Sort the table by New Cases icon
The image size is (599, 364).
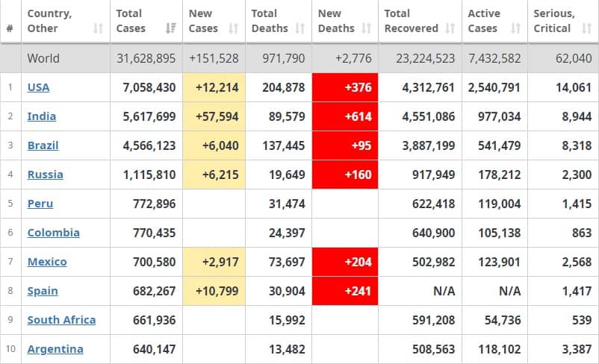tap(233, 28)
